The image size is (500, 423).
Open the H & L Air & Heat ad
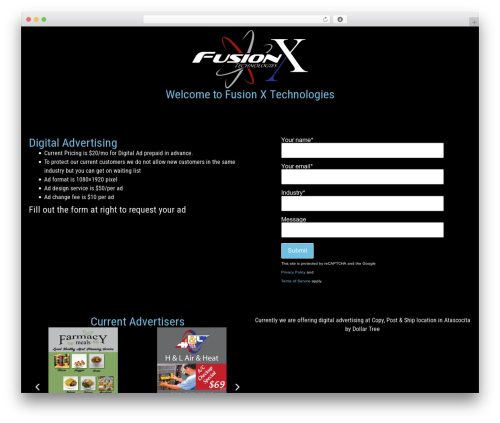192,360
